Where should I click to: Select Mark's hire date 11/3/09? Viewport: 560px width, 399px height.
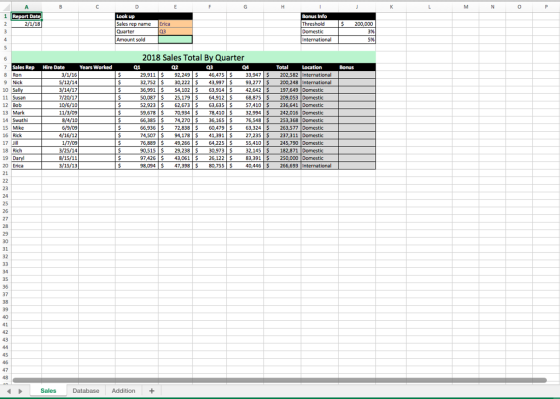(x=60, y=113)
